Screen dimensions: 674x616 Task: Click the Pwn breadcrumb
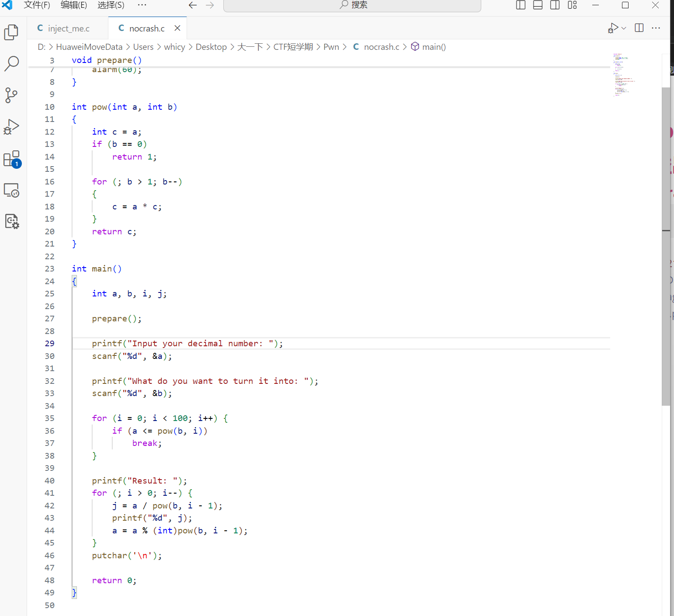tap(331, 47)
